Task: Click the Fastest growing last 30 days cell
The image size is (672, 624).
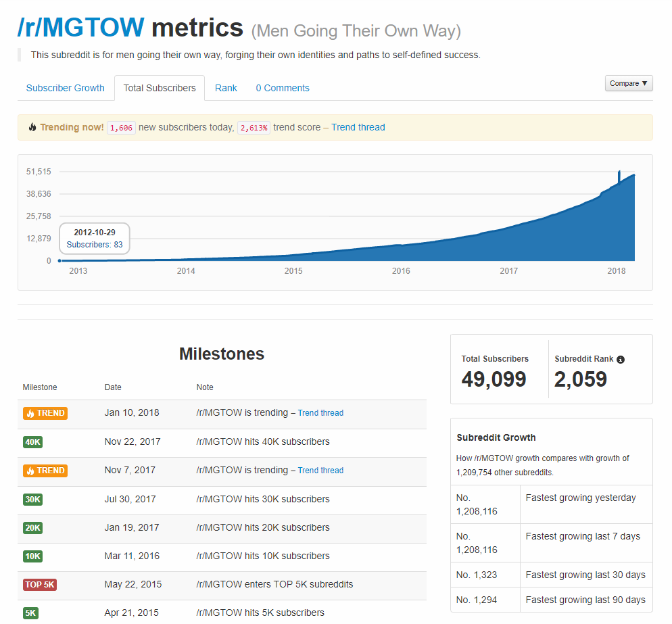Action: [586, 575]
